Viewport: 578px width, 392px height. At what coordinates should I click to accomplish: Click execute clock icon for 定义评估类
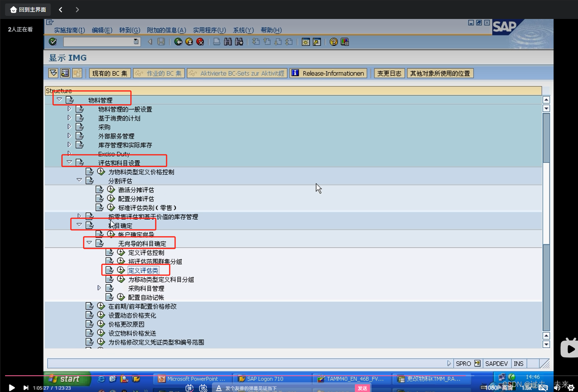(x=121, y=270)
